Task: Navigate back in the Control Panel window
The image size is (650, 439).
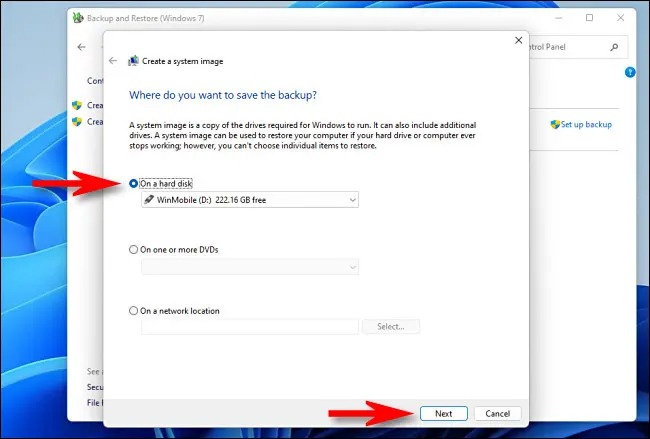Action: (x=82, y=47)
